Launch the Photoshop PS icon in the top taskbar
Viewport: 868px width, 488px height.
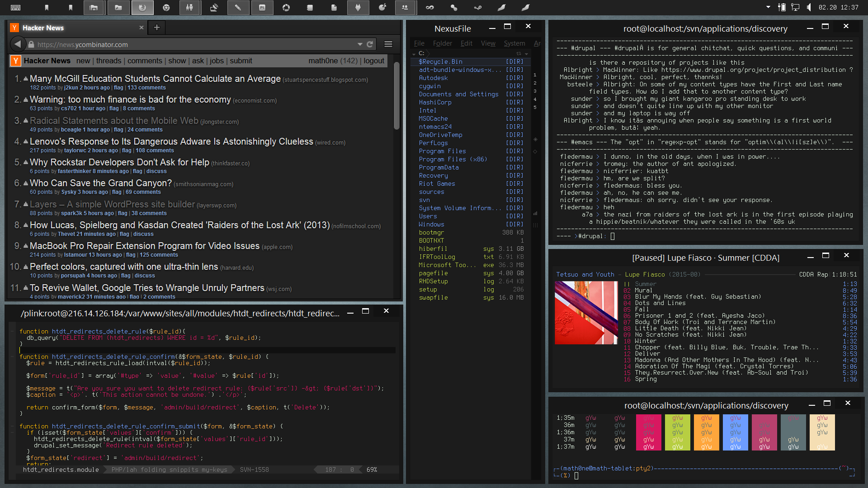pyautogui.click(x=262, y=8)
